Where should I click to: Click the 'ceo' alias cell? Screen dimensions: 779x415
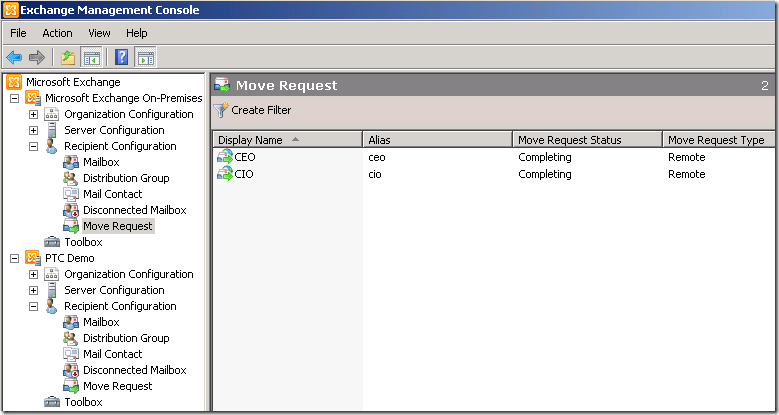point(377,158)
